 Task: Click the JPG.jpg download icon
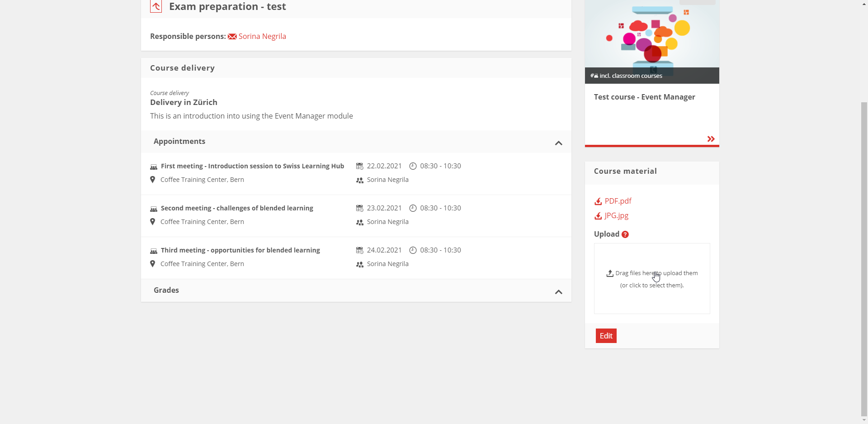coord(598,216)
